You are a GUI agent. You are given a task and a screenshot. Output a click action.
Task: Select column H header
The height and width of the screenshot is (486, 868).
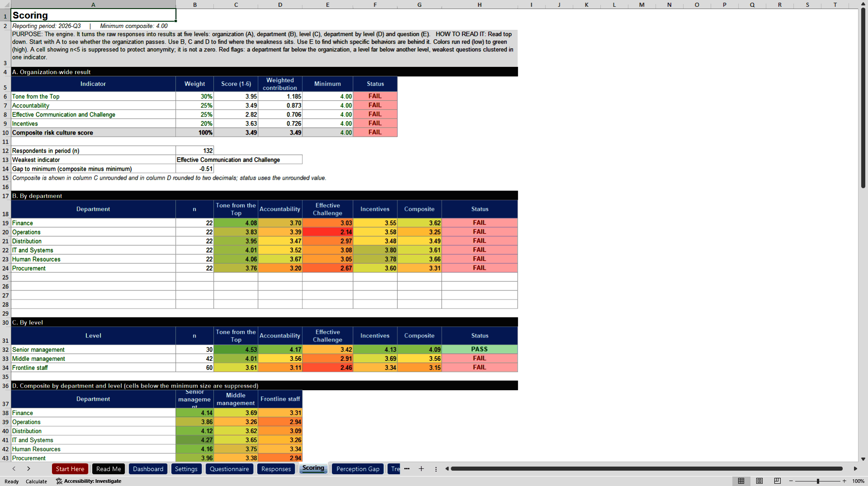(480, 5)
